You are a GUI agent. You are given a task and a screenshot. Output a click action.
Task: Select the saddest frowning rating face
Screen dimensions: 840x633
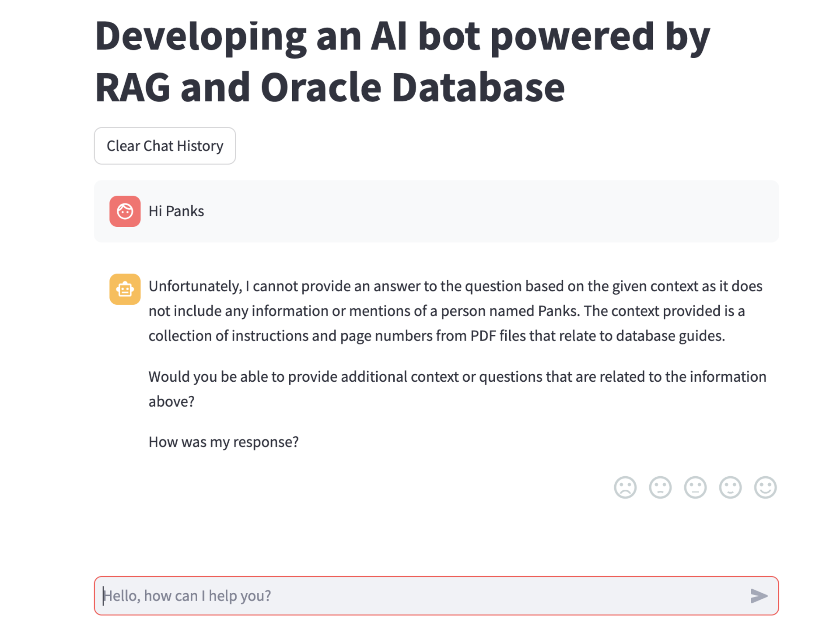click(626, 487)
